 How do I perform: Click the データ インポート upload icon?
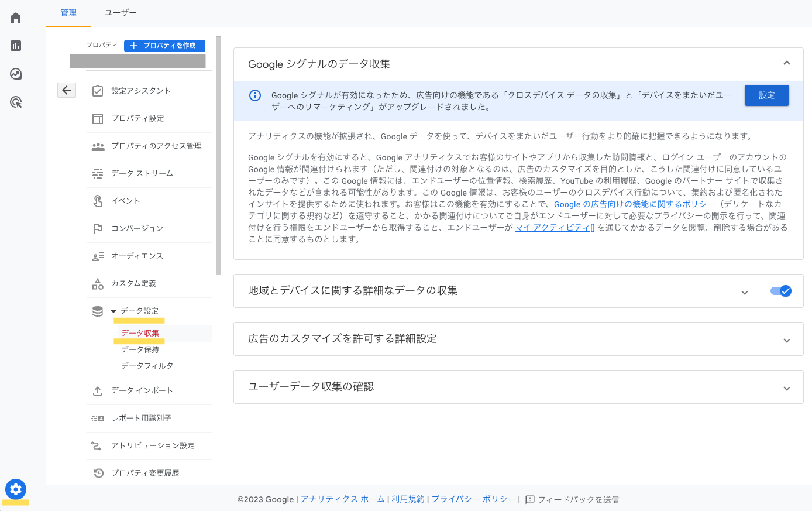[x=98, y=391]
